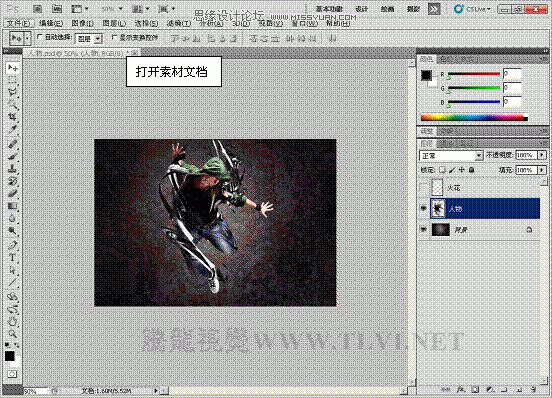Screen dimensions: 552x398
Task: Click the red R channel slider
Action: coord(473,74)
